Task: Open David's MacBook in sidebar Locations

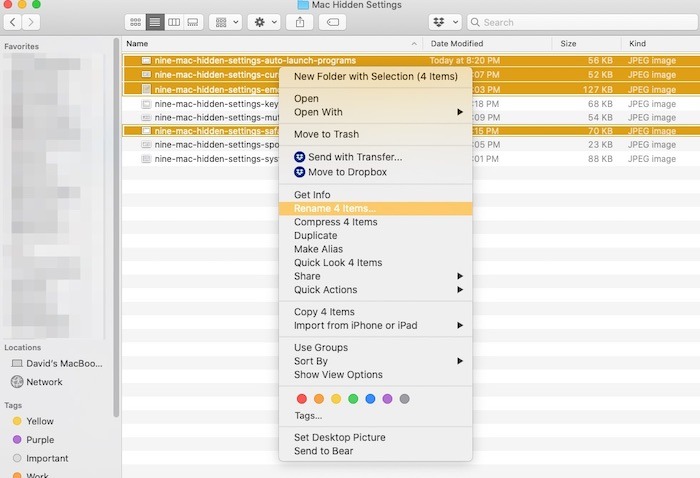Action: point(57,363)
